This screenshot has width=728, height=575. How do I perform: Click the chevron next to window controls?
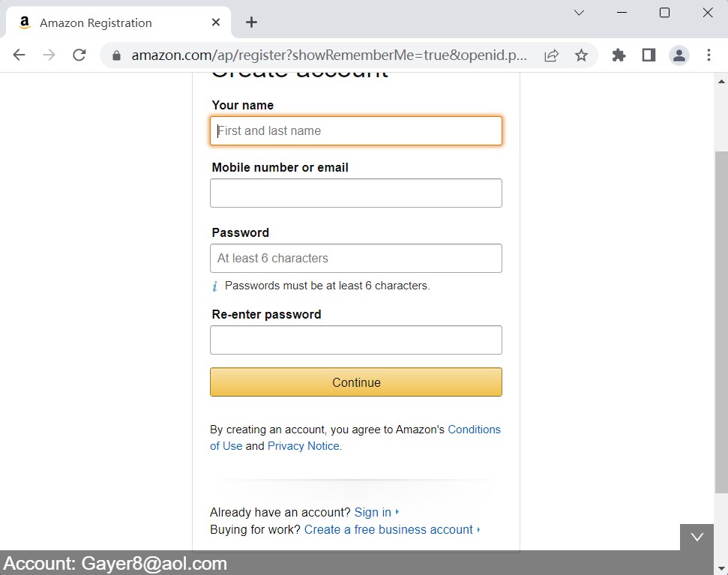click(578, 13)
